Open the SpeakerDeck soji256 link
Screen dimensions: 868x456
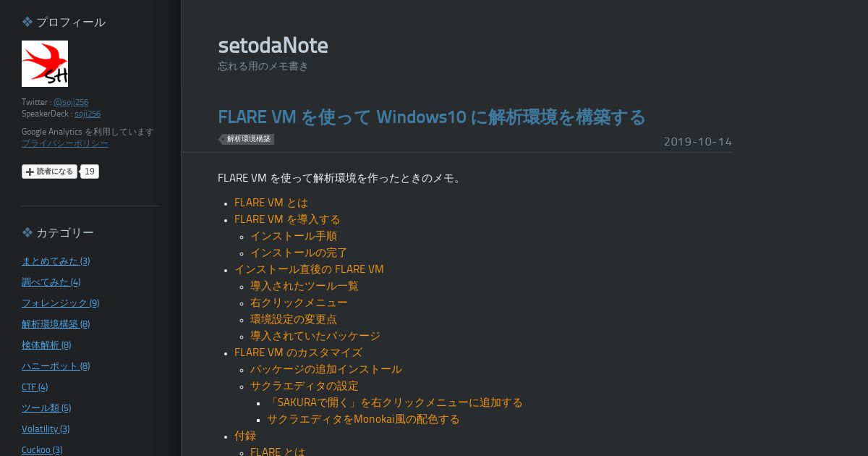88,114
